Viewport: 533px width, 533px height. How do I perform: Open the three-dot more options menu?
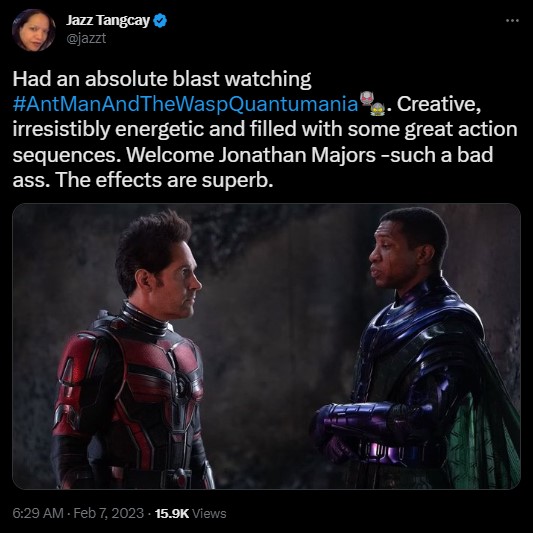pos(512,21)
